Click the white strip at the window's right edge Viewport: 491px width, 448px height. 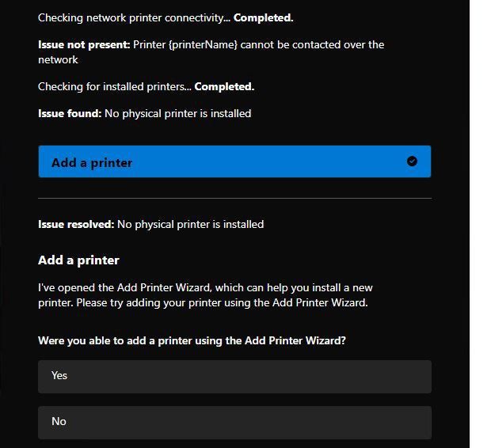pyautogui.click(x=480, y=224)
